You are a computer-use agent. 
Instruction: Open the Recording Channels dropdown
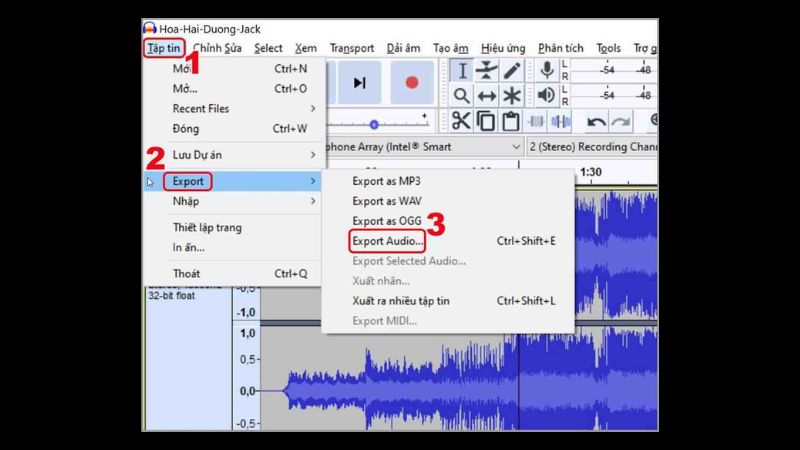pos(592,147)
